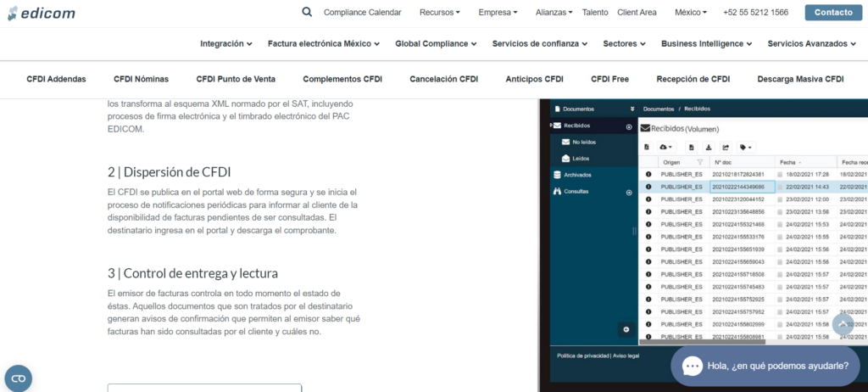Select Descarga Masiva CFDI tab

click(800, 79)
